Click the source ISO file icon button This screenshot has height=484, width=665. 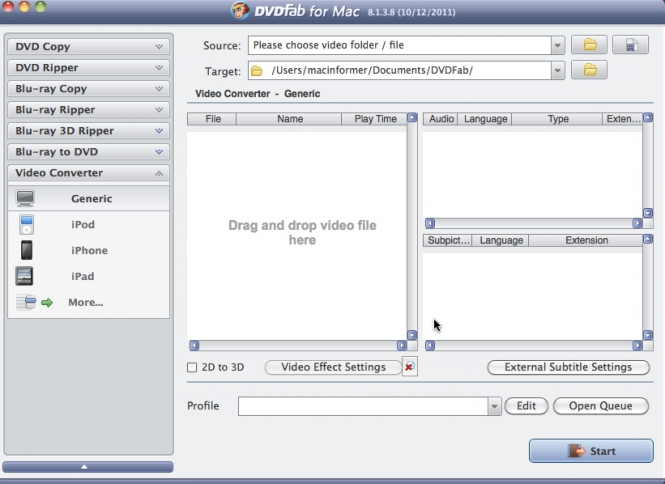click(x=630, y=45)
